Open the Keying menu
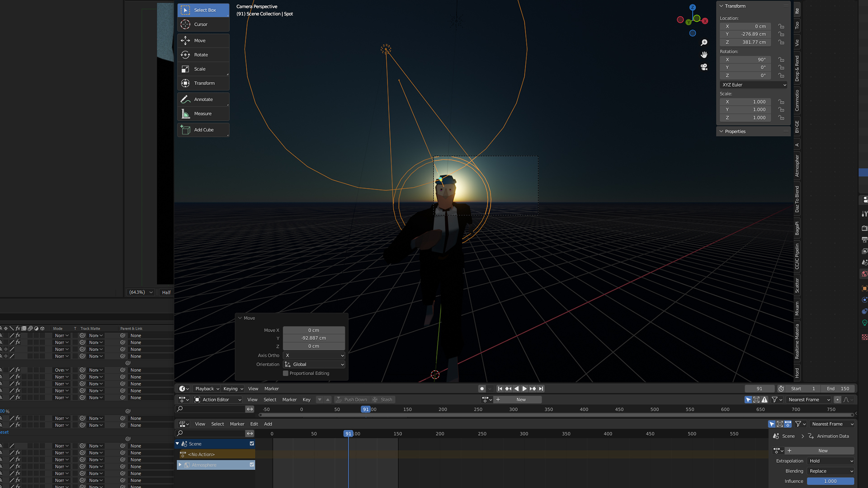This screenshot has height=488, width=868. 233,389
